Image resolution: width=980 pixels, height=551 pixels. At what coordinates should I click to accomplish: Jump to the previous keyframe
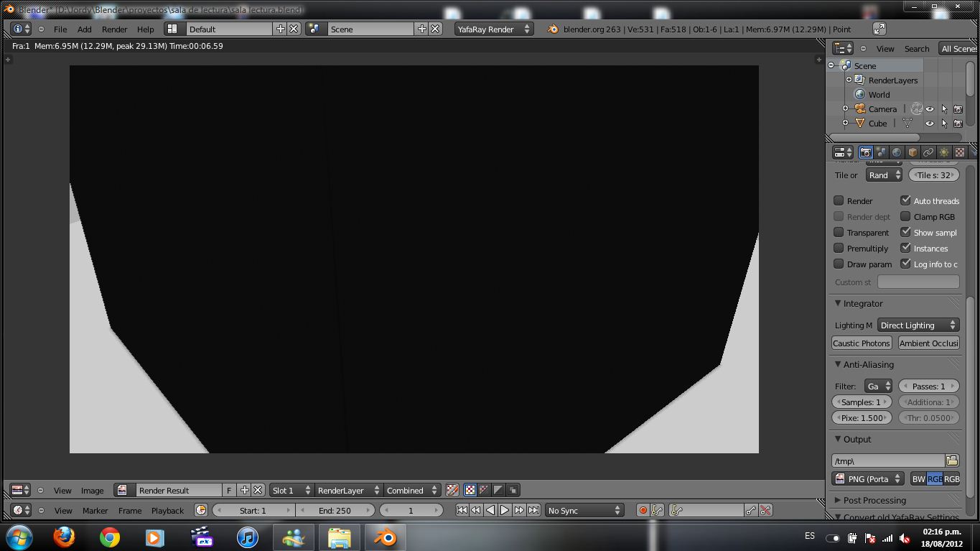click(476, 510)
